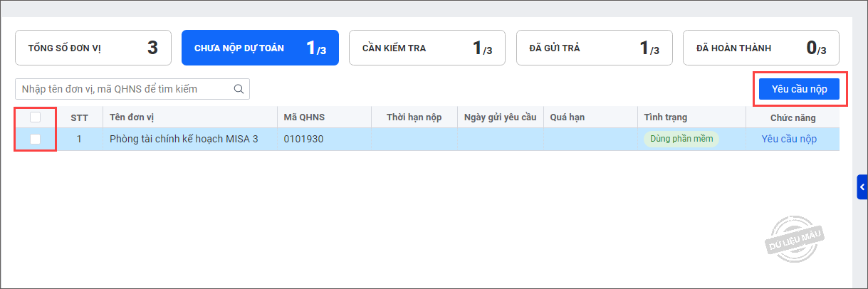Click Yêu cầu nộp link in row 1
The image size is (868, 289).
(789, 139)
